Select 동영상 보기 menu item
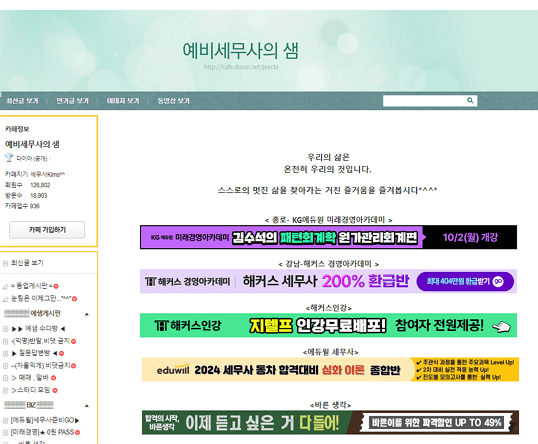Viewport: 538px width, 444px height. pyautogui.click(x=173, y=101)
